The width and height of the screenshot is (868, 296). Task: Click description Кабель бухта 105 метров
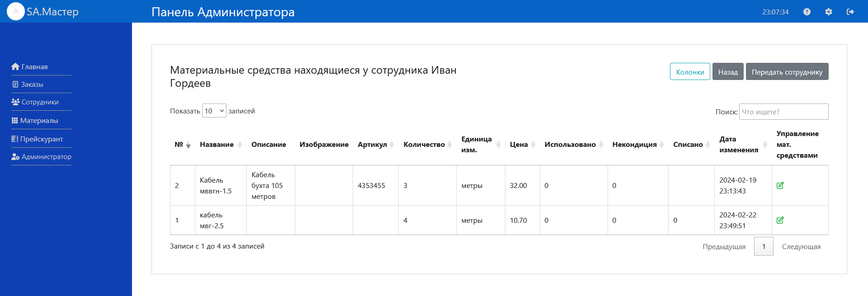270,185
